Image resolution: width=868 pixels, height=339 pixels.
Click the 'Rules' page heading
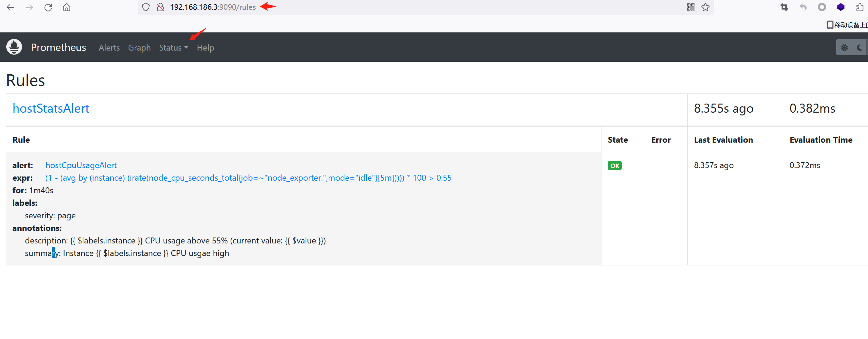25,81
